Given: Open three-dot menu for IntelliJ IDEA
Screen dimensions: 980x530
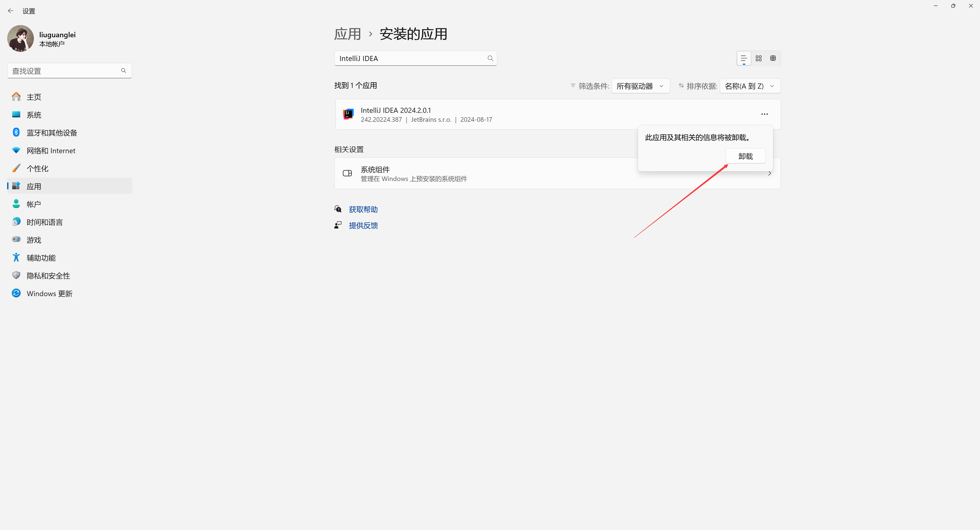Looking at the screenshot, I should pos(764,114).
